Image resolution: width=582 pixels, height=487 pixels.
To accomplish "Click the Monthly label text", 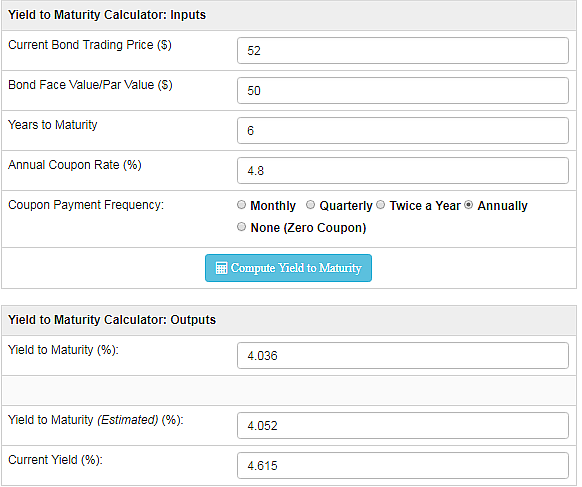I will point(273,206).
